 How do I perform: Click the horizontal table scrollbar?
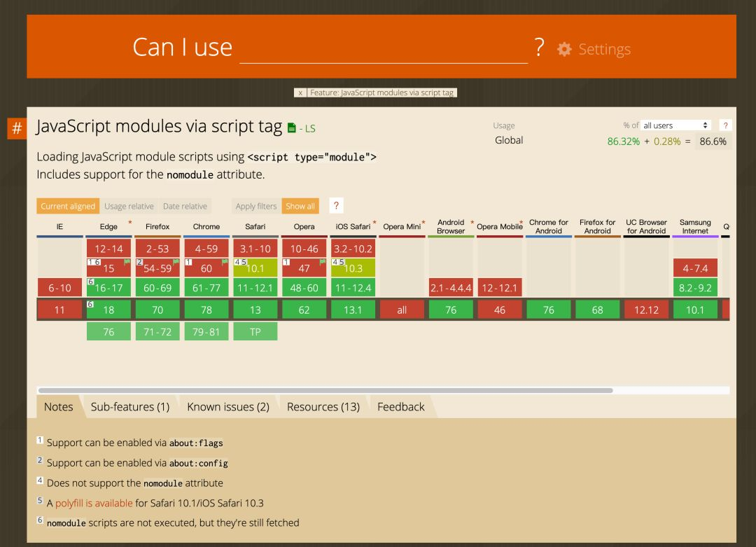tap(325, 390)
